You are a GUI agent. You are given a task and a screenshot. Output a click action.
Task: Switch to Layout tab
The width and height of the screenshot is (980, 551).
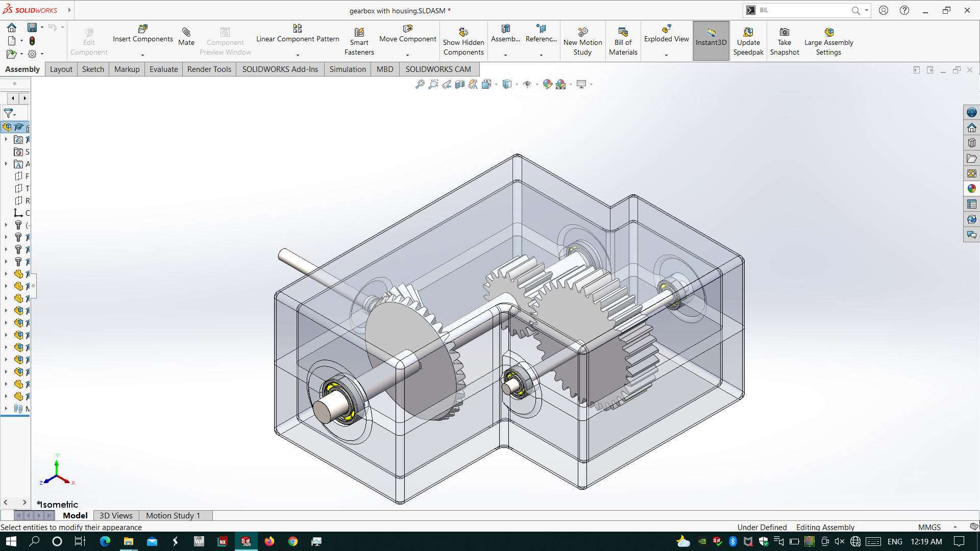pyautogui.click(x=61, y=69)
